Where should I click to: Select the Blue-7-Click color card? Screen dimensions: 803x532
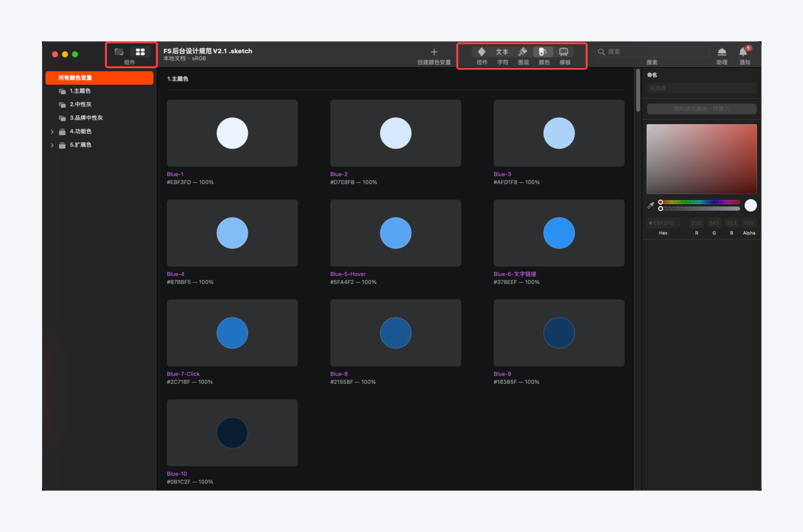pyautogui.click(x=232, y=333)
